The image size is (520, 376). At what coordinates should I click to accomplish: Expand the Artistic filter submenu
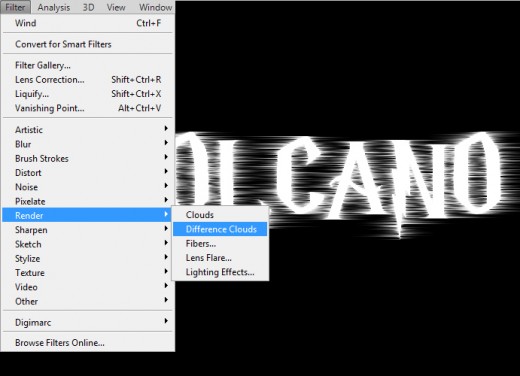pyautogui.click(x=88, y=130)
